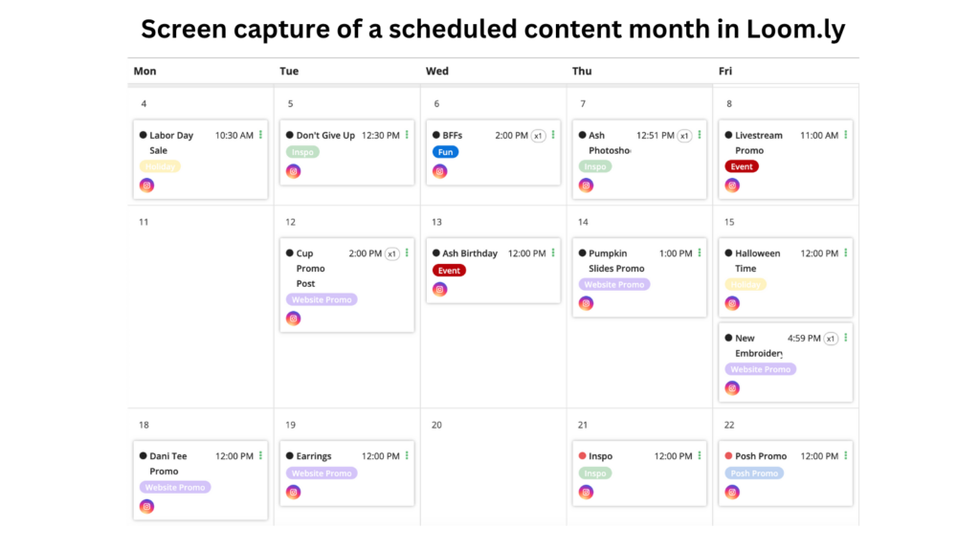Click x1 badge on New Embroidery post
The width and height of the screenshot is (980, 550).
point(831,339)
